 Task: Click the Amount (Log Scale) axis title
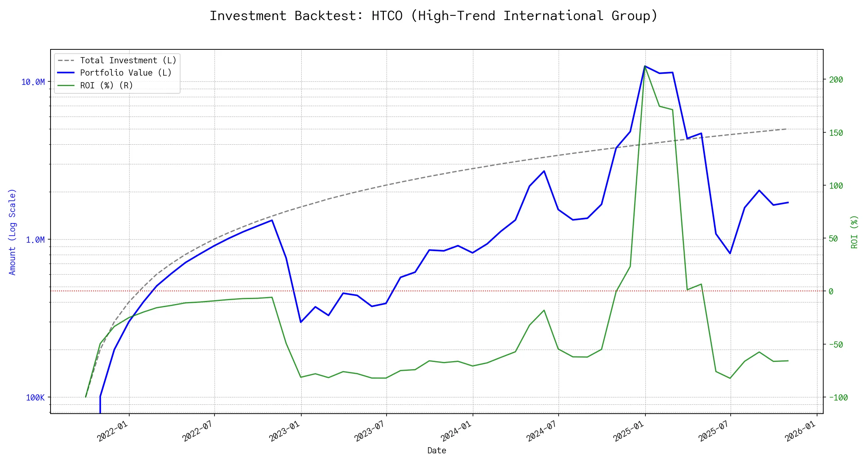point(12,232)
